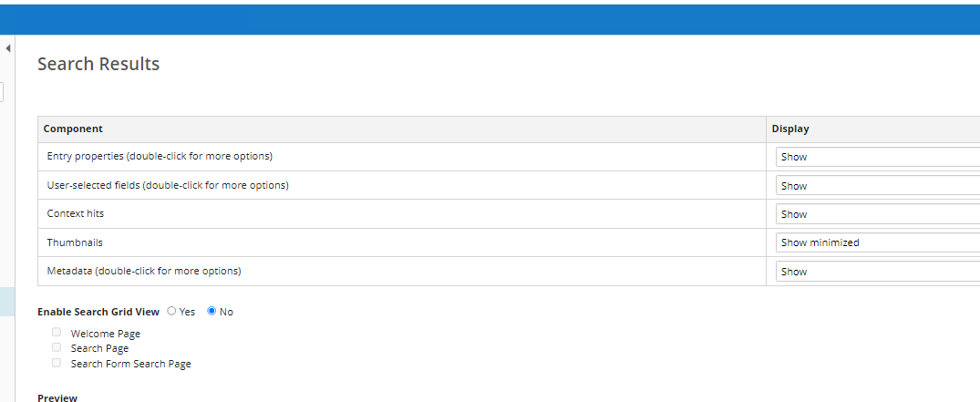Viewport: 980px width, 402px height.
Task: Open the Metadata display dropdown
Action: pos(877,272)
